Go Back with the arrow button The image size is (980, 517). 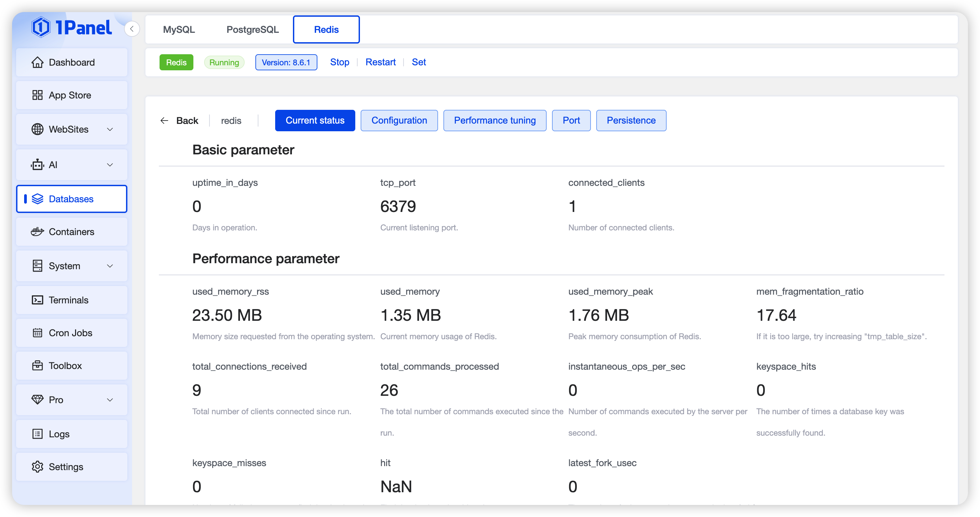coord(164,121)
